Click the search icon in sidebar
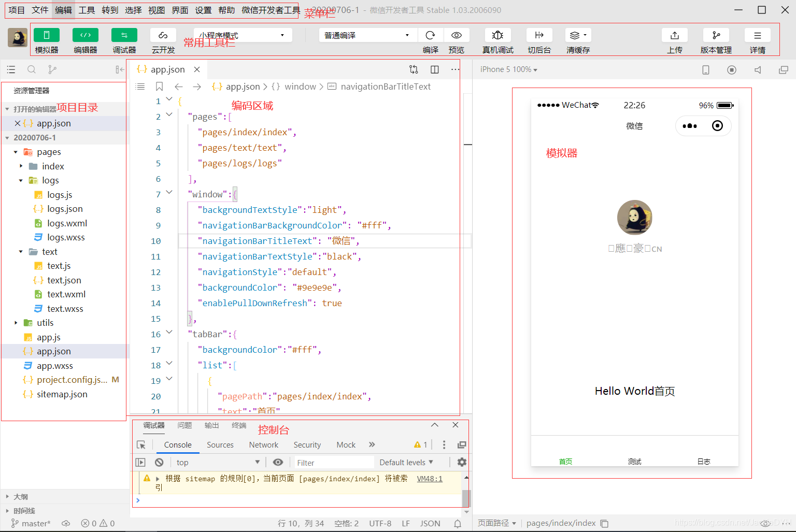 pos(32,69)
